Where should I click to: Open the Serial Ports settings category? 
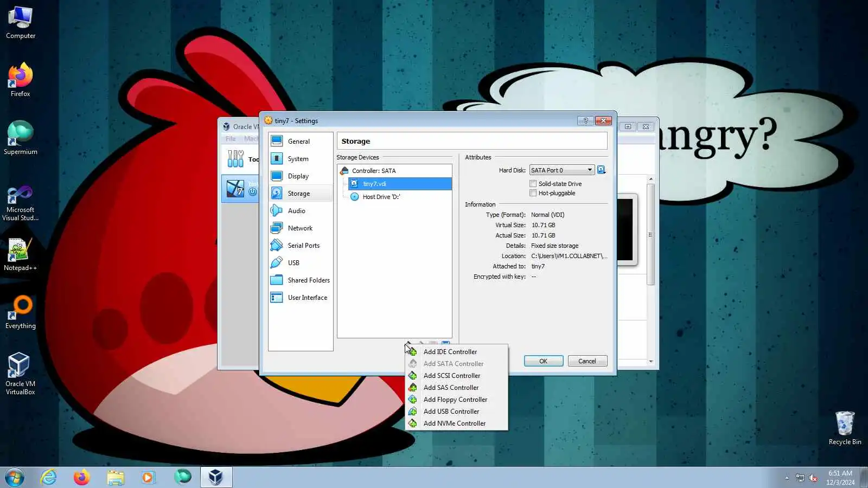pos(301,245)
